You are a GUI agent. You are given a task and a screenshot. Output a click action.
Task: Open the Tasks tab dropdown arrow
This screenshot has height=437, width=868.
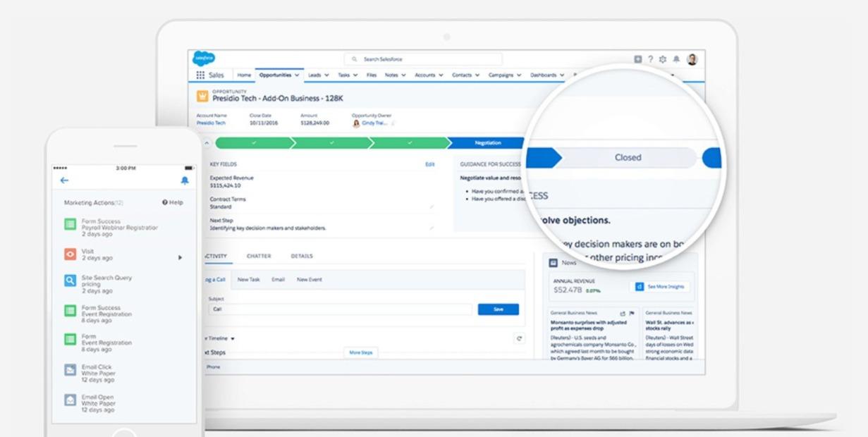355,75
